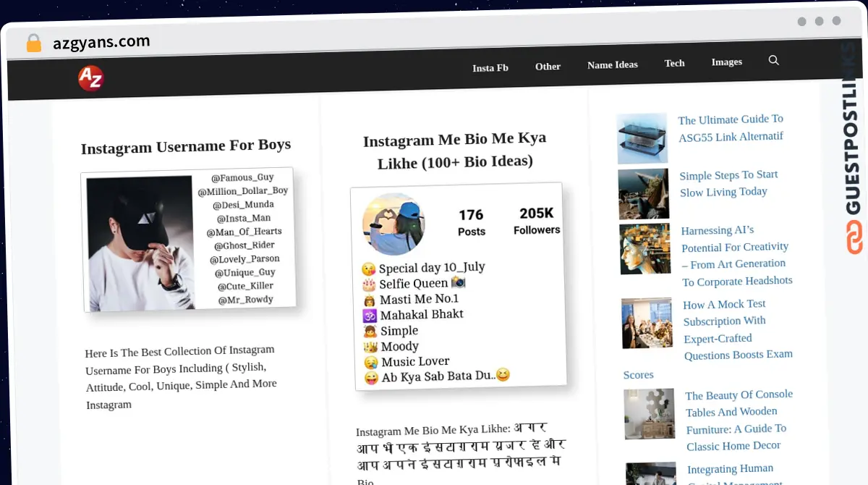Click the GuestPostLinks chain logo icon
The width and height of the screenshot is (868, 485).
click(855, 238)
